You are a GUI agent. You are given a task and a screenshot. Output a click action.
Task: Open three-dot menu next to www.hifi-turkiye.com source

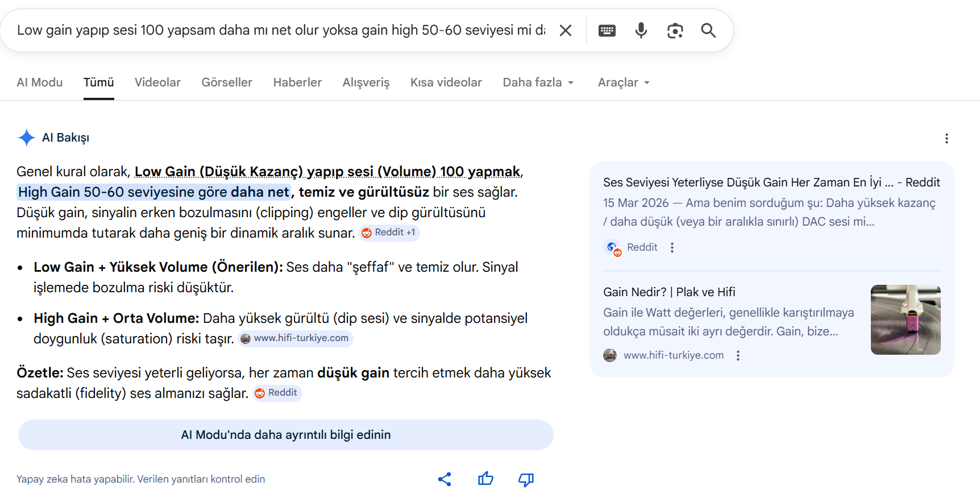[738, 355]
